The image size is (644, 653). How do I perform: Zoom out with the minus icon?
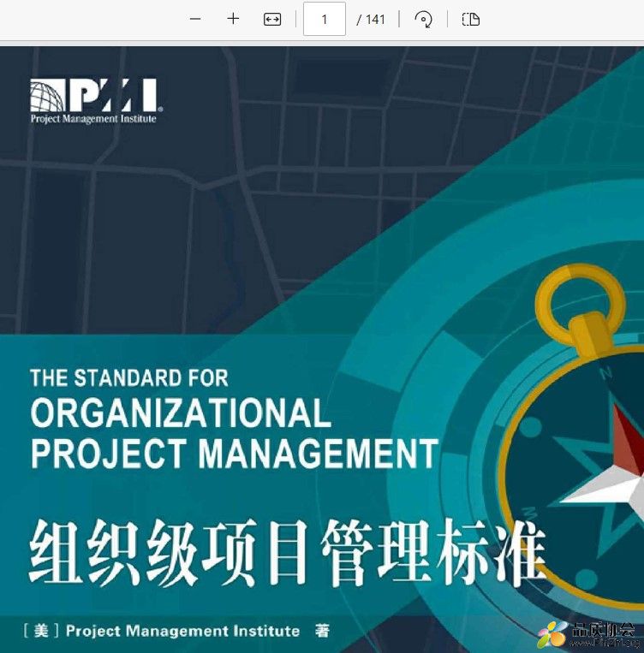[x=195, y=19]
